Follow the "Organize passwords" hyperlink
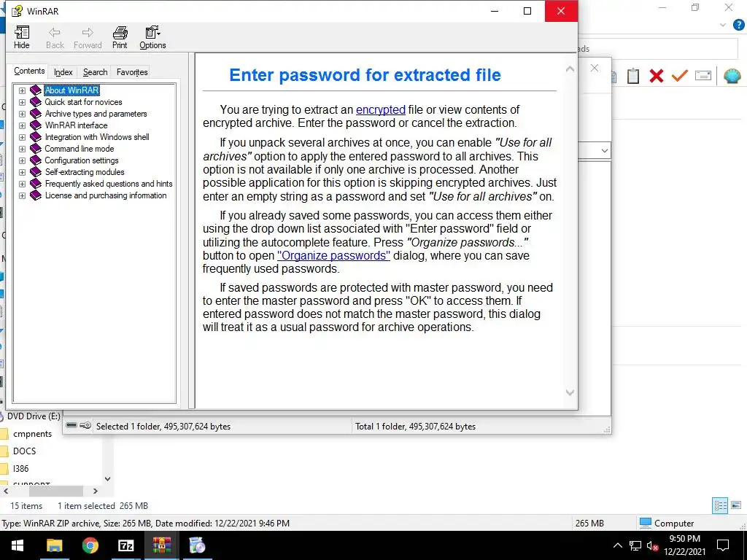The height and width of the screenshot is (560, 747). click(x=333, y=255)
